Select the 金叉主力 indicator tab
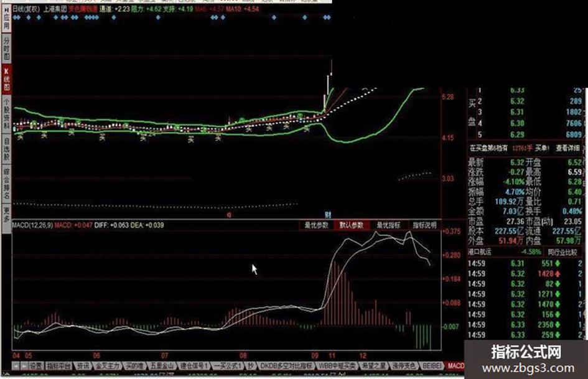Viewport: 588px width, 379px height. (x=107, y=365)
